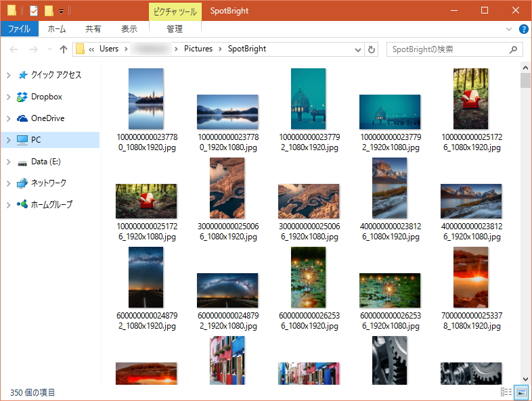Expand the ホームグループ tree node
This screenshot has width=532, height=401.
[x=9, y=205]
